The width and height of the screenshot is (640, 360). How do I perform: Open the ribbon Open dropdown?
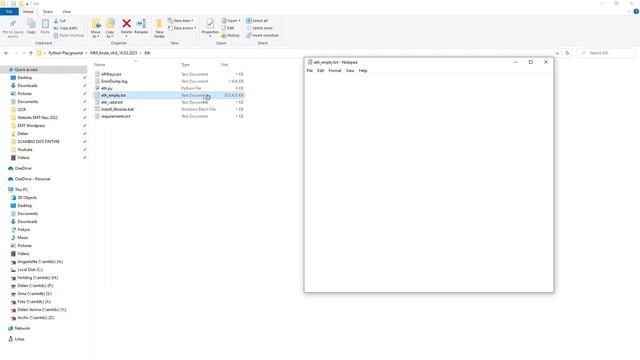coord(231,20)
